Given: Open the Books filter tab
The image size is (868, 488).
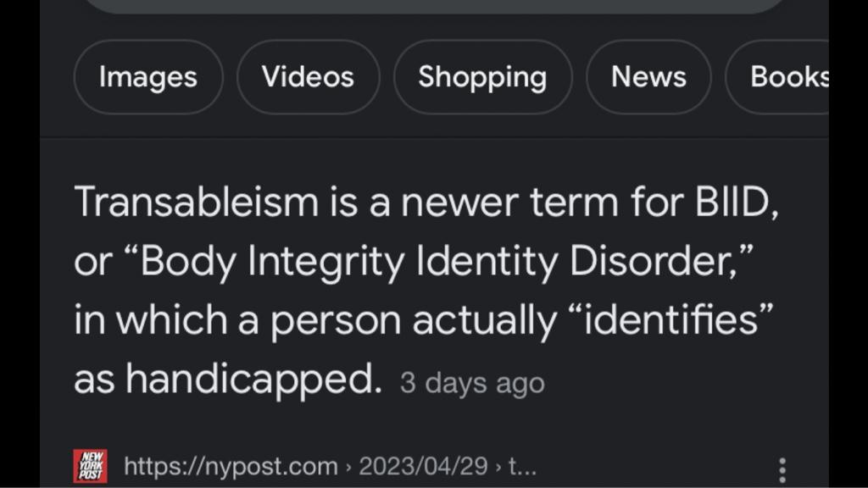Looking at the screenshot, I should (x=777, y=77).
